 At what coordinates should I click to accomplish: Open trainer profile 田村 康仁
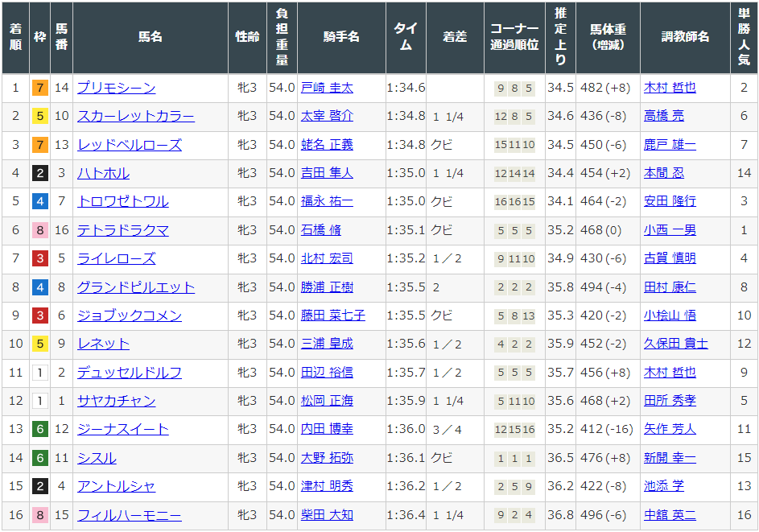click(670, 287)
